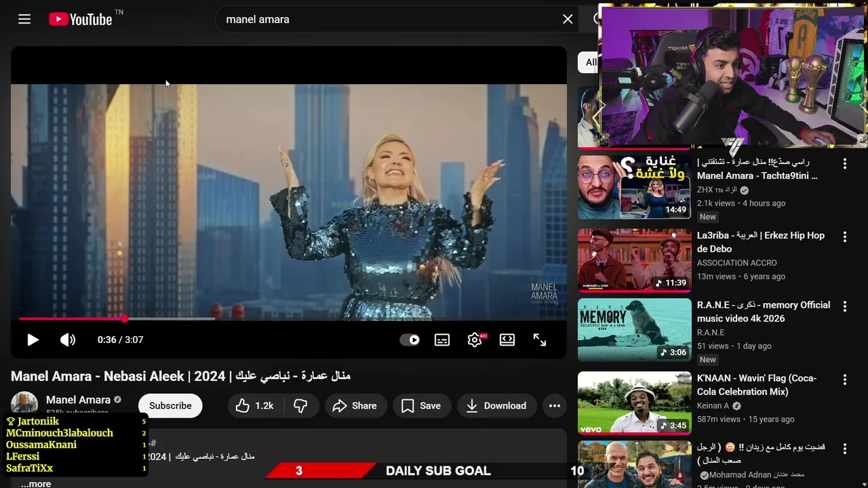Open the 'La3riba' video title link
The width and height of the screenshot is (868, 488).
761,242
